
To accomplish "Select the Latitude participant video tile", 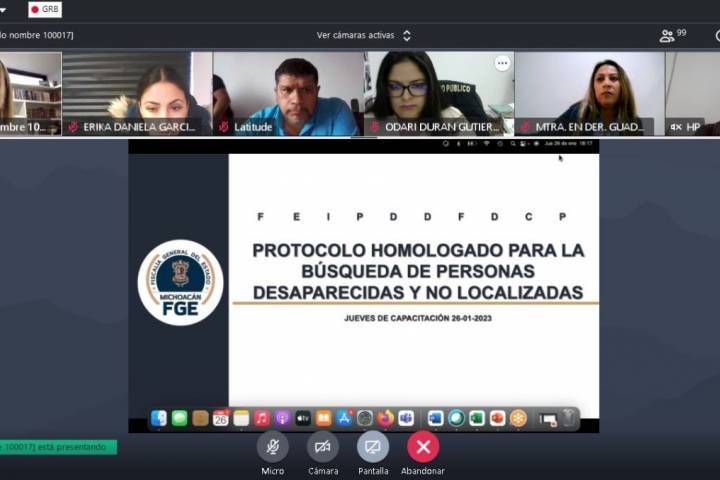I will coord(288,93).
